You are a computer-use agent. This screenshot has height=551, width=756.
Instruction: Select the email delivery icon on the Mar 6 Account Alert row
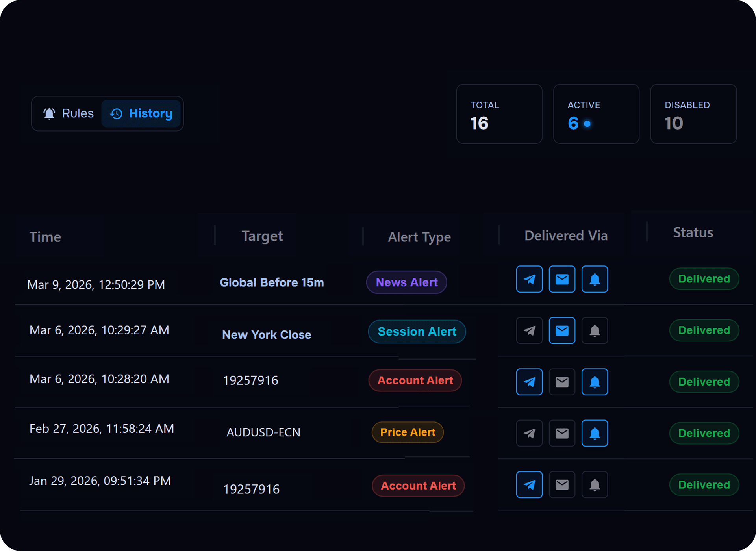pyautogui.click(x=562, y=382)
